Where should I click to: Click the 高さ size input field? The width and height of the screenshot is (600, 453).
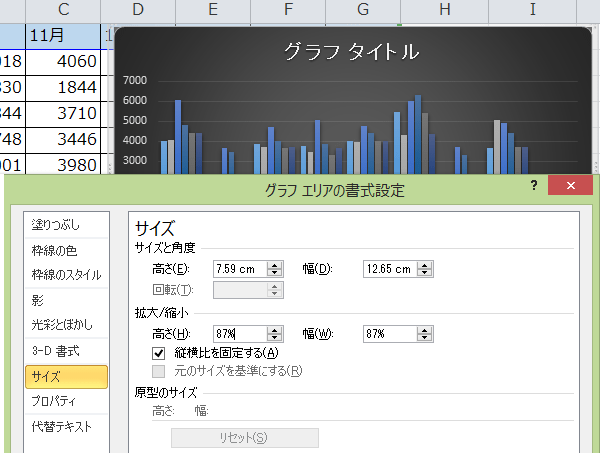(x=240, y=268)
